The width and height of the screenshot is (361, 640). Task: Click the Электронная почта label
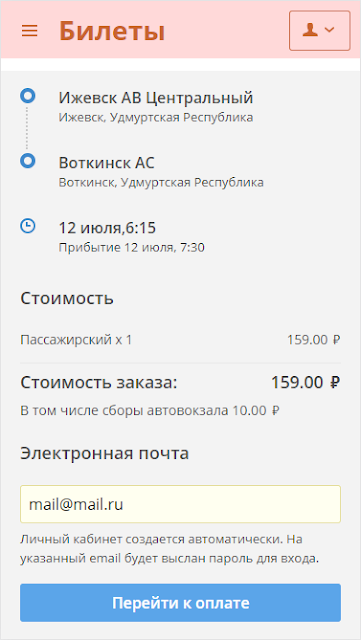(x=105, y=453)
